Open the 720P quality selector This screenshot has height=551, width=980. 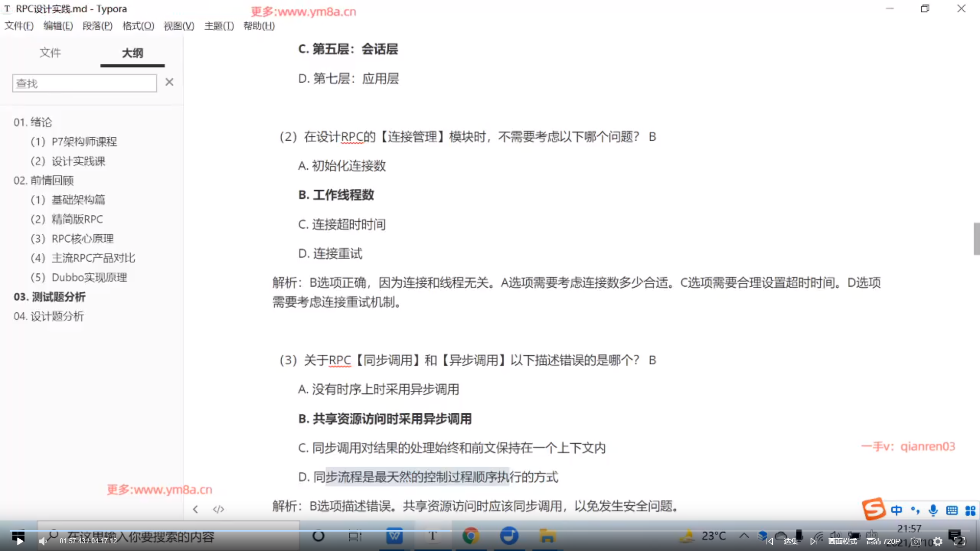pos(883,541)
